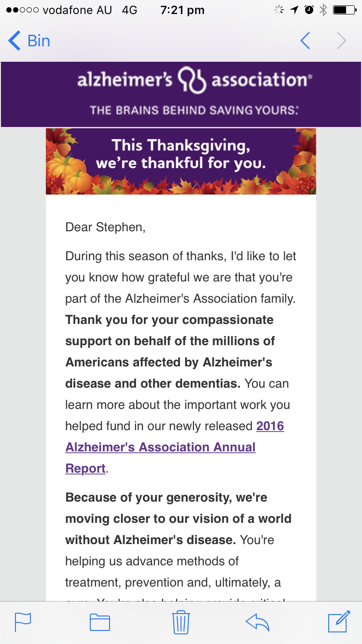Tap the Bluetooth status icon
The image size is (362, 644).
point(323,10)
